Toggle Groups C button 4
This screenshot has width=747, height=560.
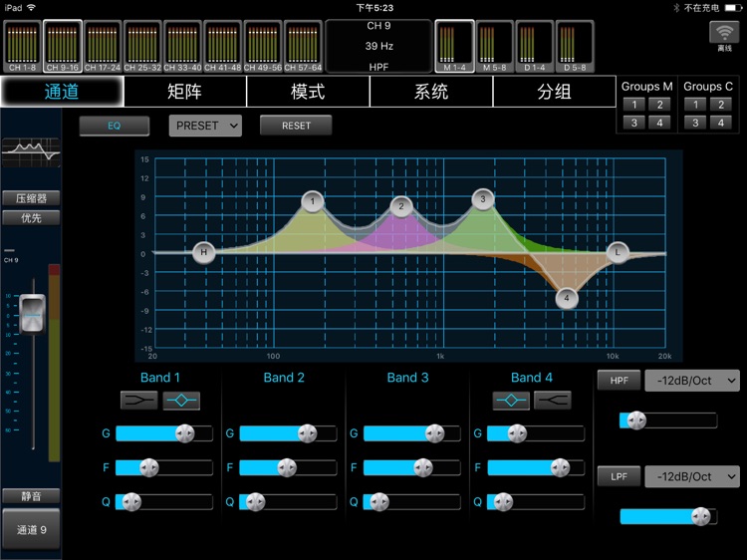click(x=721, y=123)
